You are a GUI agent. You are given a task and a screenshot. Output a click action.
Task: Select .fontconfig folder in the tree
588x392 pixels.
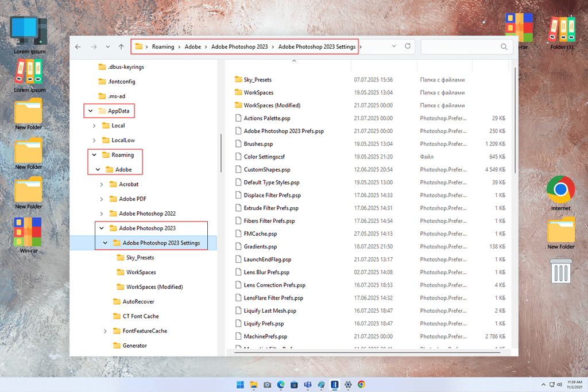[117, 81]
